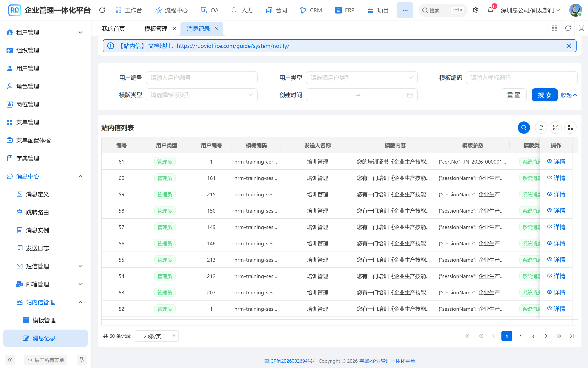Open the 用户类型 dropdown

(362, 78)
